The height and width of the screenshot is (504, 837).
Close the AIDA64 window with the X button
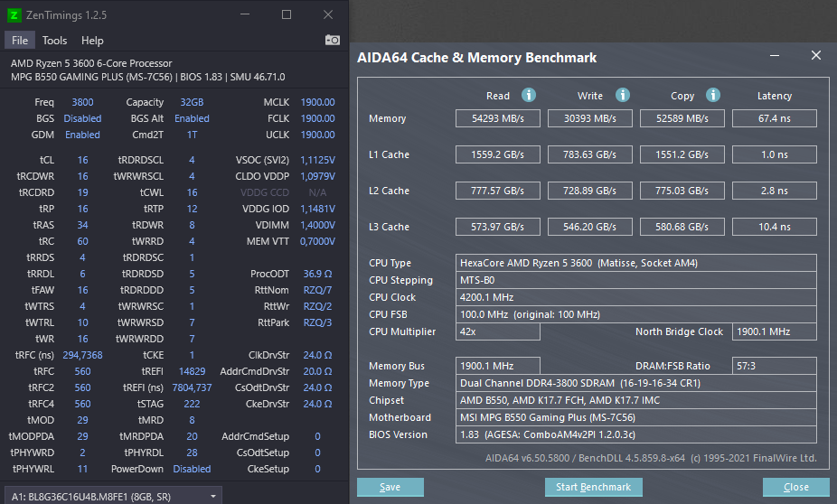[815, 55]
